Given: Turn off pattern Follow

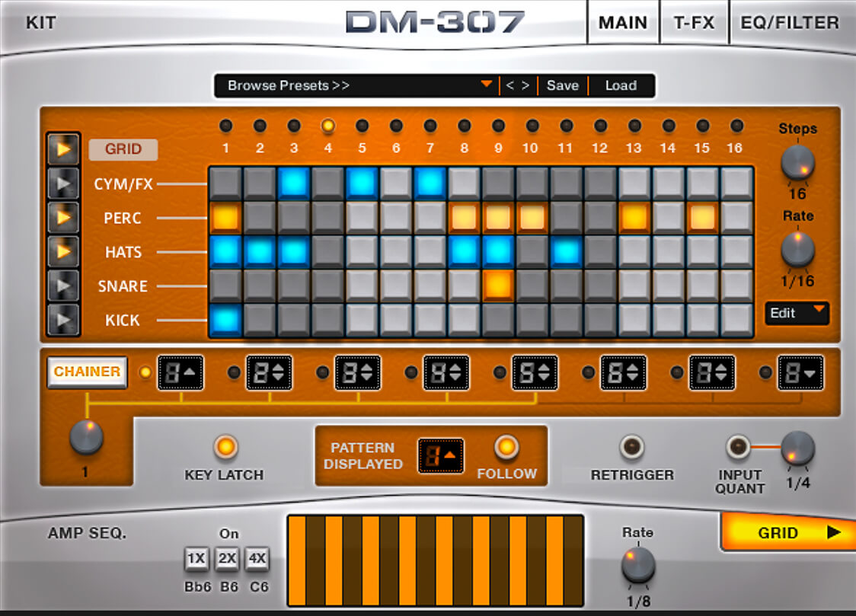Looking at the screenshot, I should (x=506, y=447).
